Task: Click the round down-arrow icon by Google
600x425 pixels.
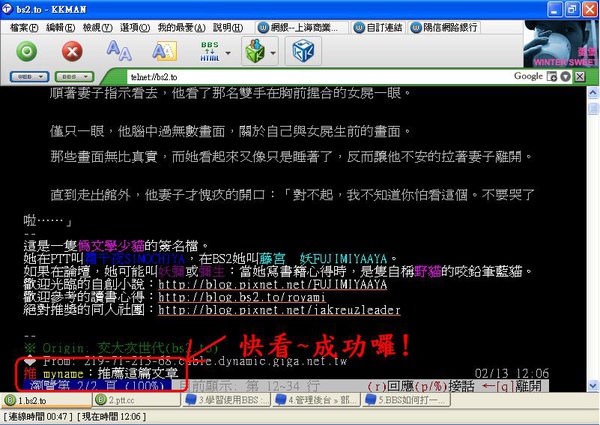Action: [566, 77]
